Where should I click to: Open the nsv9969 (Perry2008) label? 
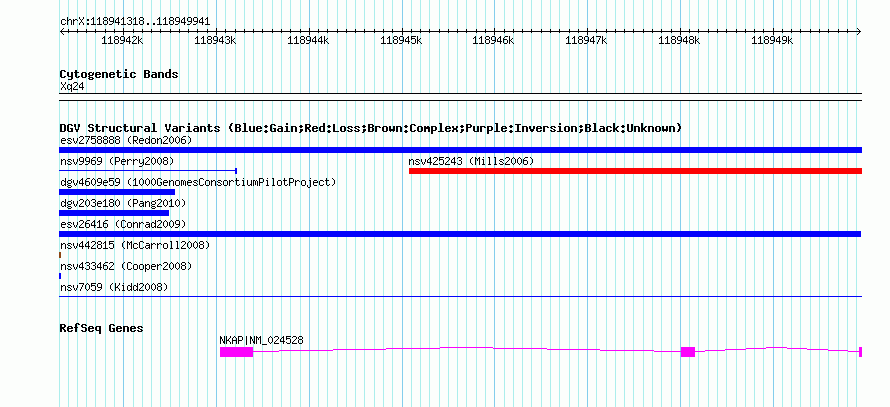click(x=117, y=161)
